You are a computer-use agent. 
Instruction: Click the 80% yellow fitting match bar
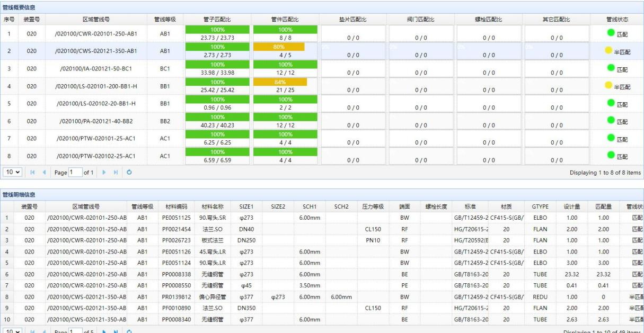(279, 47)
